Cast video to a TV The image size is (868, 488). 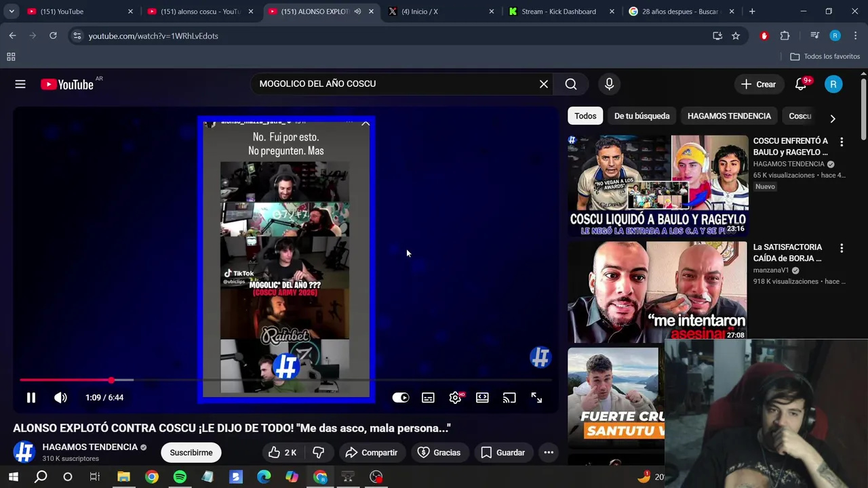point(509,398)
